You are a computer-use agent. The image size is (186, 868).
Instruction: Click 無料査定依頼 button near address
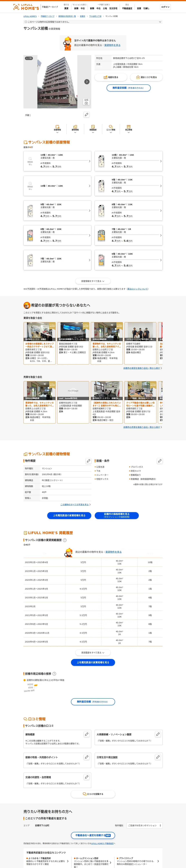(x=129, y=88)
